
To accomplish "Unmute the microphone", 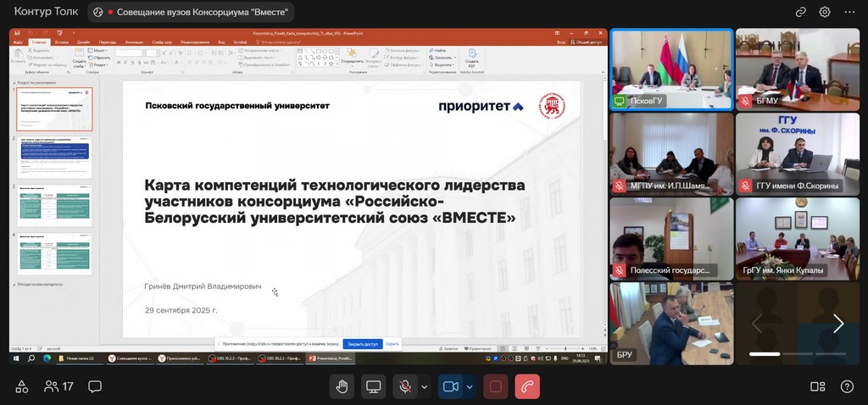I will (x=406, y=386).
